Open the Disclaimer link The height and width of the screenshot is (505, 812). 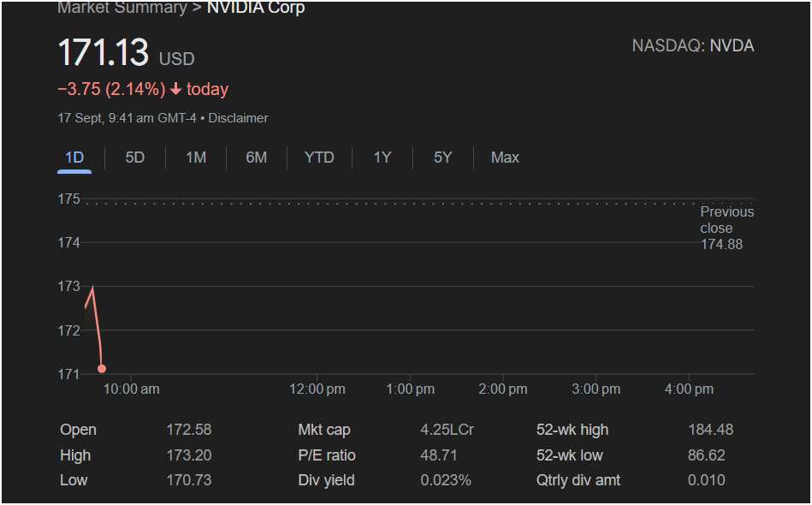238,118
